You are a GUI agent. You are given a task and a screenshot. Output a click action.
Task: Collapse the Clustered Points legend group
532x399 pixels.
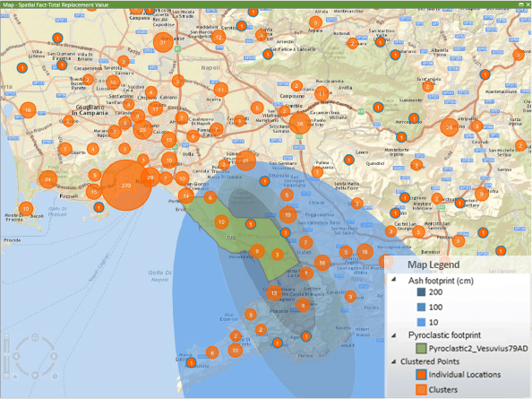[x=394, y=361]
